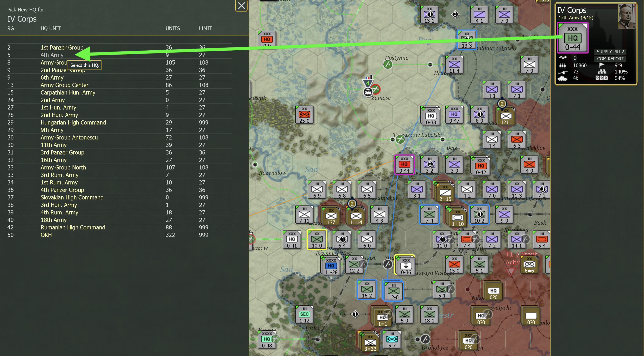
Task: Select the 10-2 unit with blue outline
Action: [x=479, y=214]
